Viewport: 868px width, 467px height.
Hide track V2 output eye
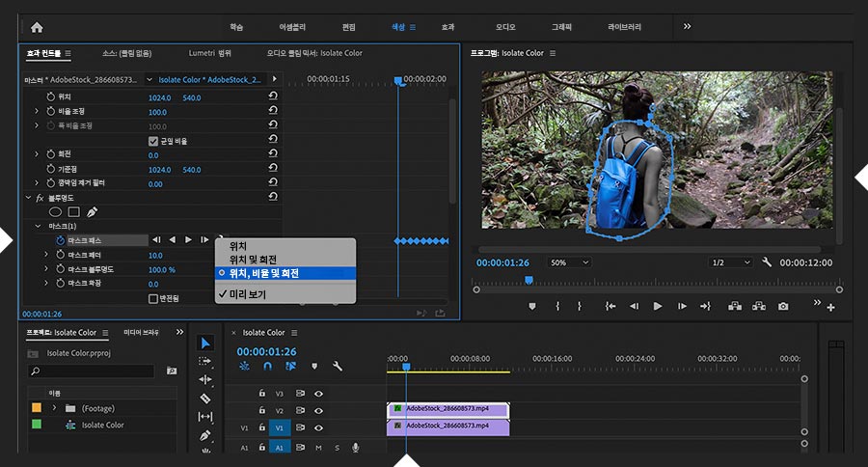pos(319,410)
